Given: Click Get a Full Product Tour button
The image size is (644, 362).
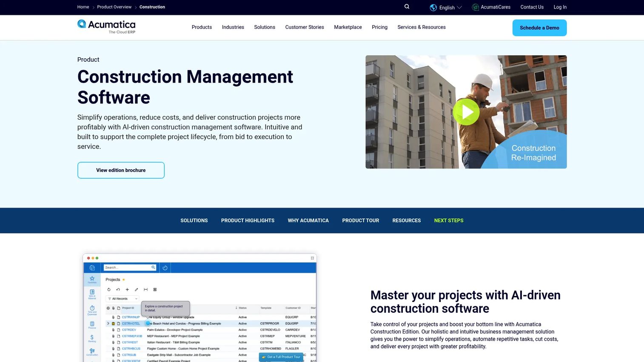Looking at the screenshot, I should pyautogui.click(x=281, y=357).
